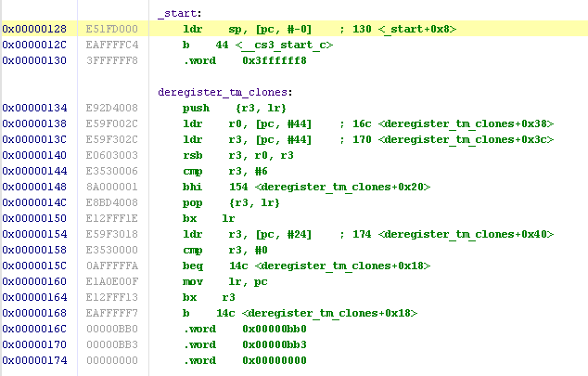Image resolution: width=588 pixels, height=376 pixels.
Task: Click address 0x0000012C in the address column
Action: point(35,45)
